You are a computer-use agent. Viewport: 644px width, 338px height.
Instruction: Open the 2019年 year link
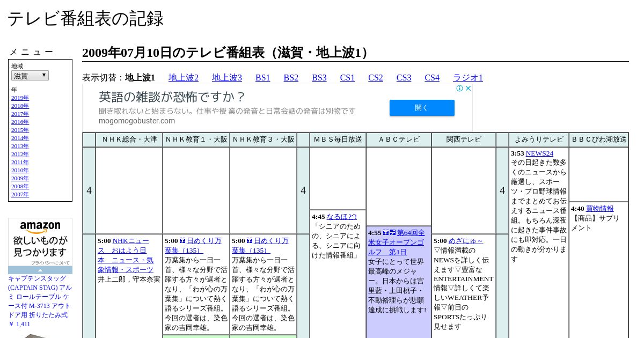[20, 98]
